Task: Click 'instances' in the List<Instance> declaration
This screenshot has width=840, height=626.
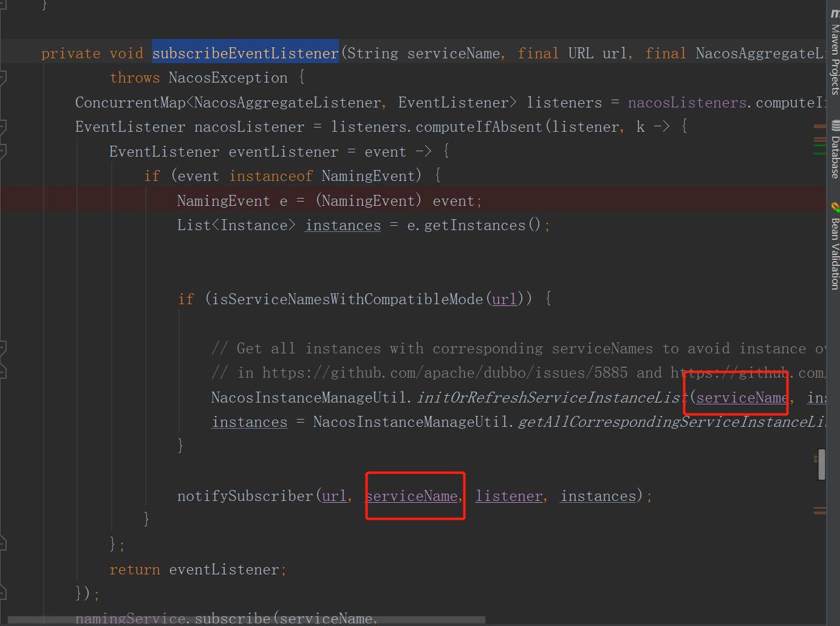Action: click(x=343, y=225)
